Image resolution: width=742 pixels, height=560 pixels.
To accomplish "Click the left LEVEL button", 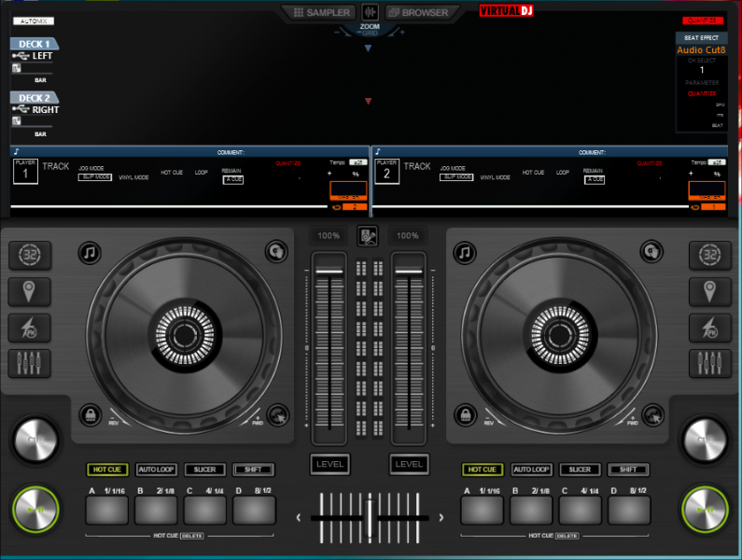I will pos(329,465).
